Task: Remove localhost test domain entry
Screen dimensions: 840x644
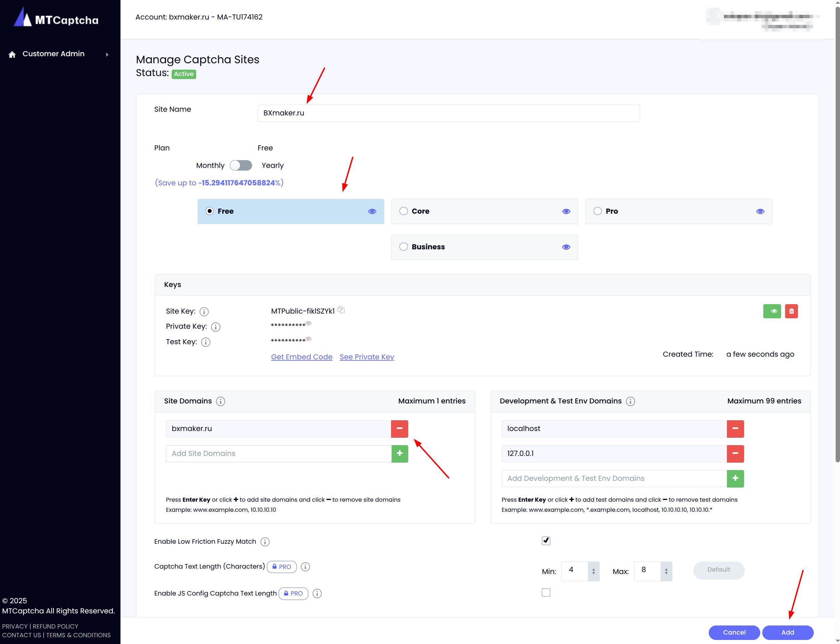Action: pyautogui.click(x=735, y=429)
